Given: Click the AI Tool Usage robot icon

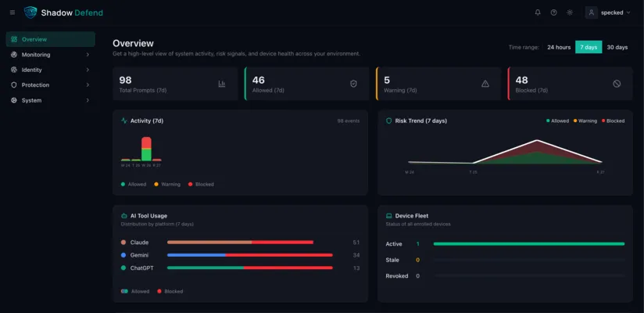Looking at the screenshot, I should pos(124,216).
